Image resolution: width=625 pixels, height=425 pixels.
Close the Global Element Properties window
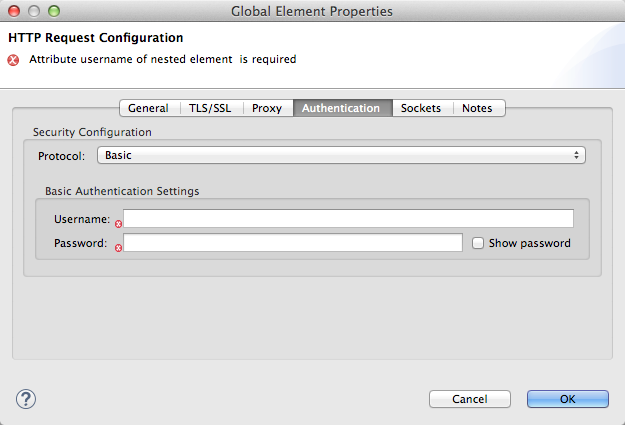(x=14, y=11)
